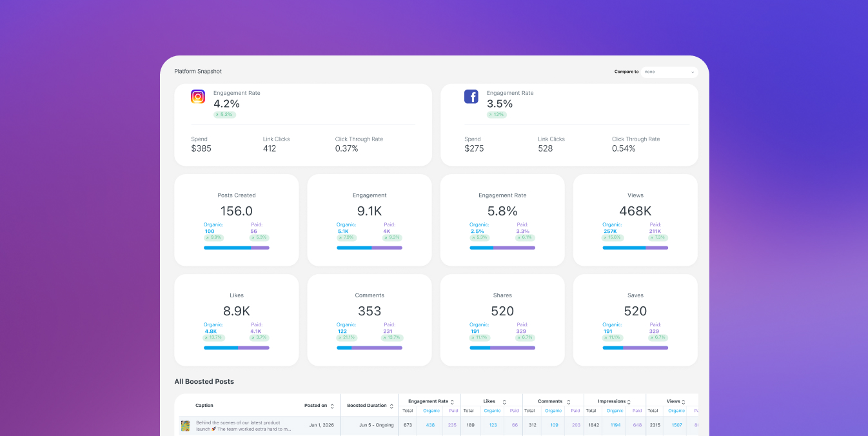This screenshot has height=436, width=868.
Task: Click the Views total 468K
Action: pyautogui.click(x=635, y=211)
